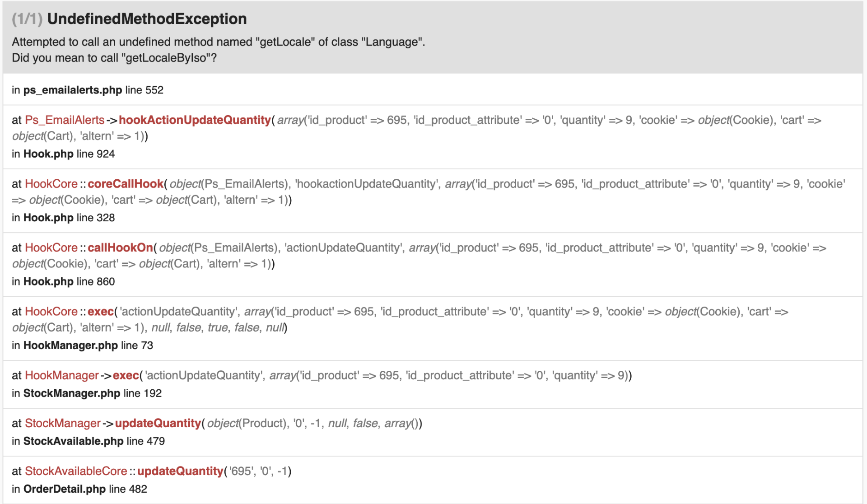Select the hookActionUpdateQuantity method name

pyautogui.click(x=195, y=120)
